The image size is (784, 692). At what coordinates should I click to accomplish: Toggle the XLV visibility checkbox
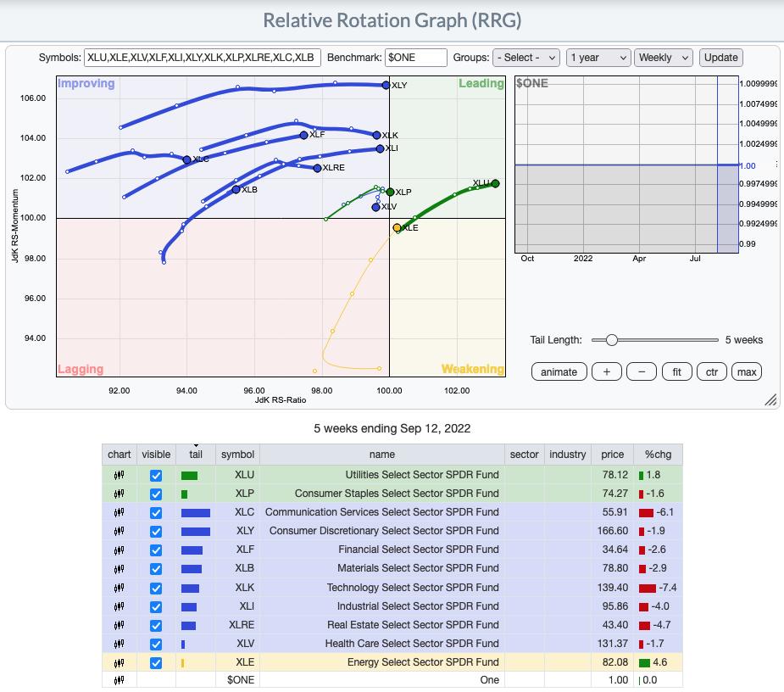[156, 644]
